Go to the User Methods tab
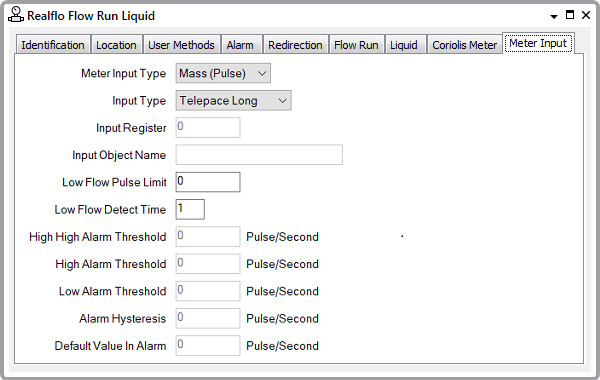The image size is (600, 380). (x=181, y=45)
